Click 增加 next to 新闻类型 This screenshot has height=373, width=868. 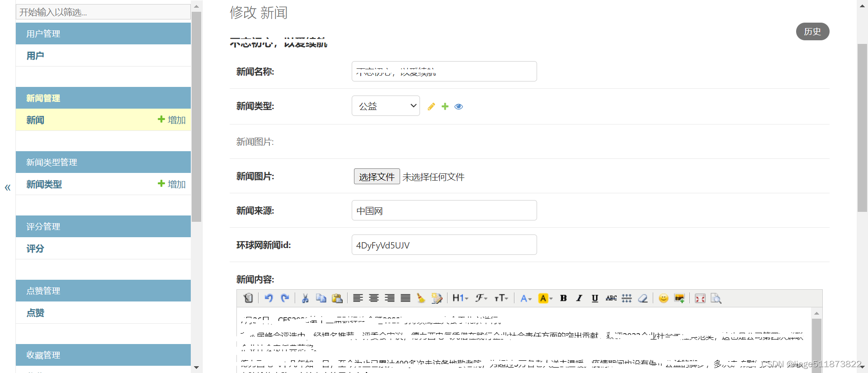[172, 184]
